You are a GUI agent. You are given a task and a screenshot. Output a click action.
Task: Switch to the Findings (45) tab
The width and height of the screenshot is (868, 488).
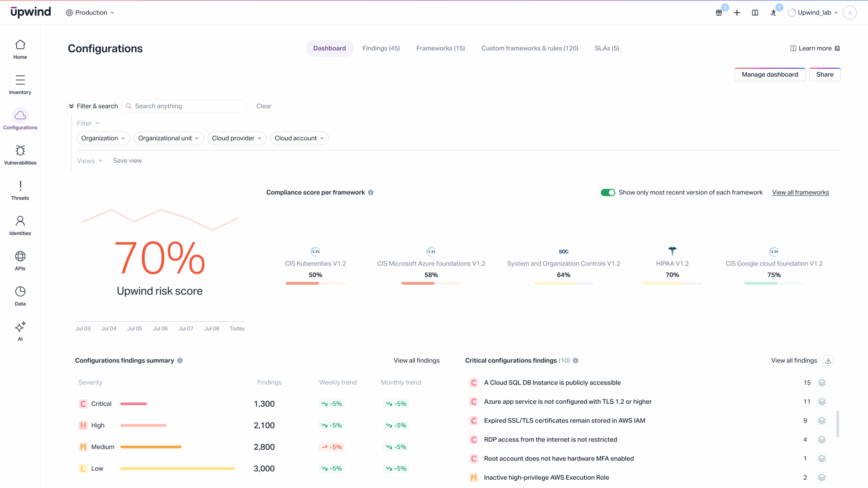[381, 48]
